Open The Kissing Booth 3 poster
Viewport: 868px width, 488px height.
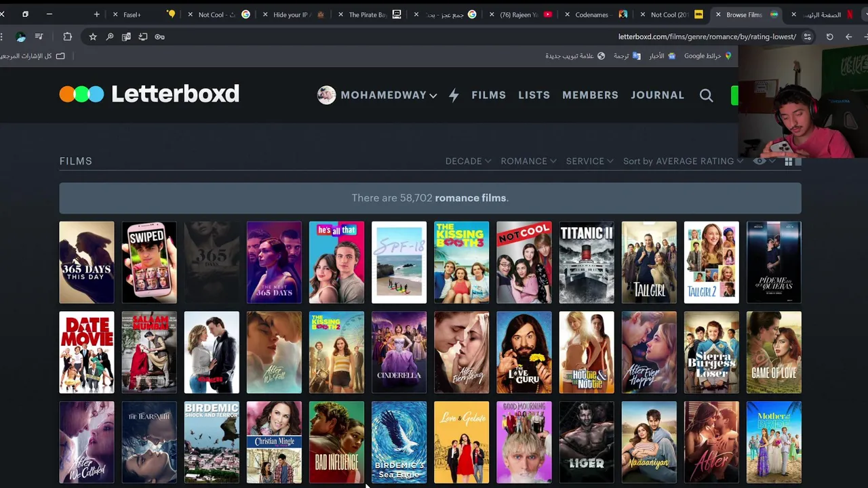tap(461, 262)
